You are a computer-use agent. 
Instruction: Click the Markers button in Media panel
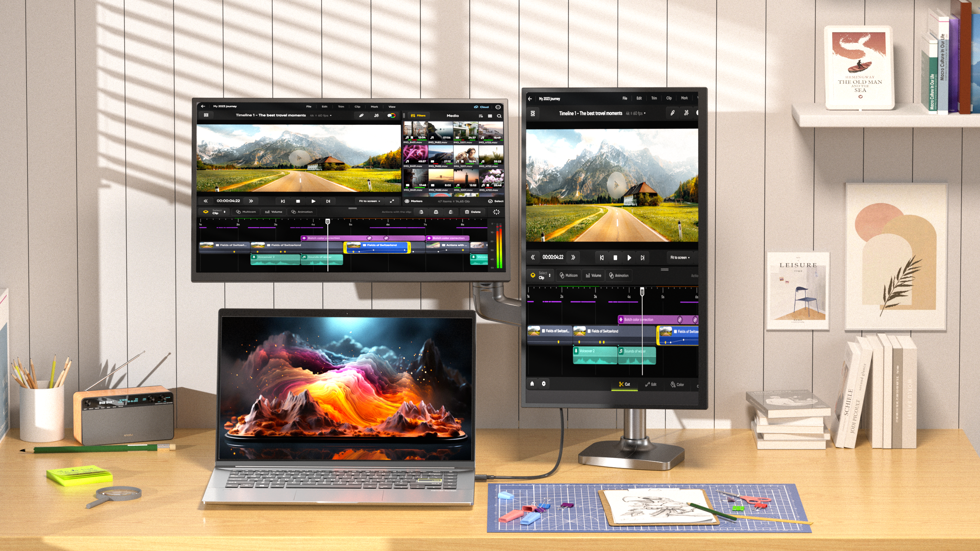click(414, 201)
